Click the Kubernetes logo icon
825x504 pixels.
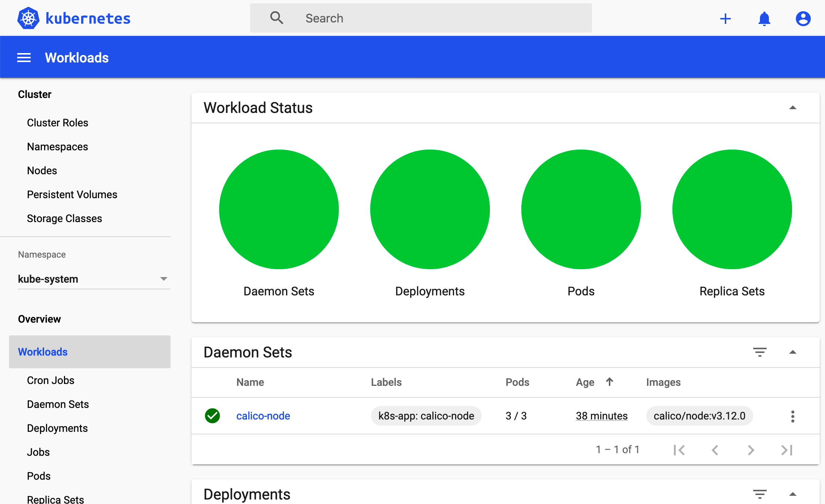tap(28, 18)
